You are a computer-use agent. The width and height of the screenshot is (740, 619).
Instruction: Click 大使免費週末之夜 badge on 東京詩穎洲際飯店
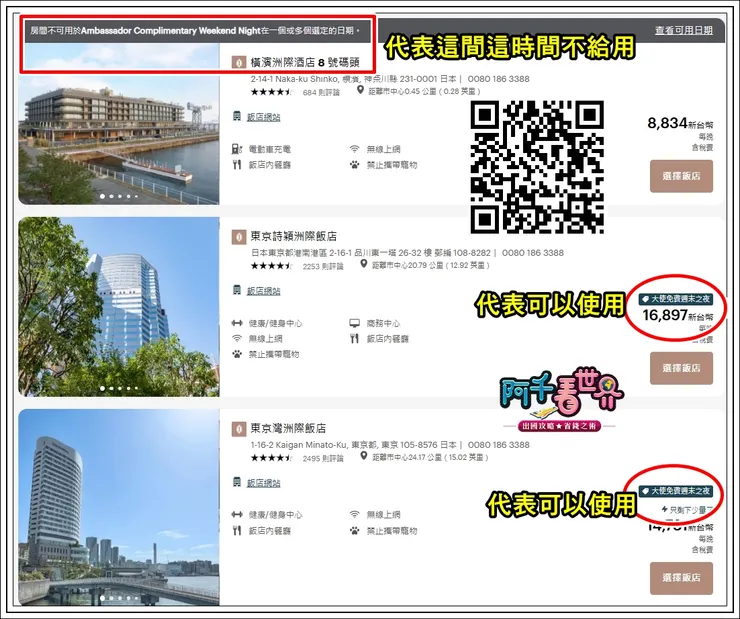[676, 299]
